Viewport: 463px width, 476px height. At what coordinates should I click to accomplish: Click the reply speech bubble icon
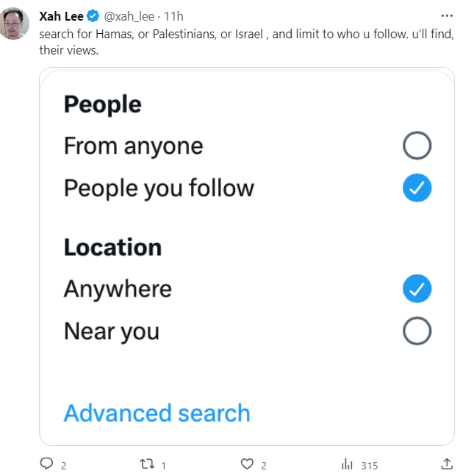click(x=47, y=465)
